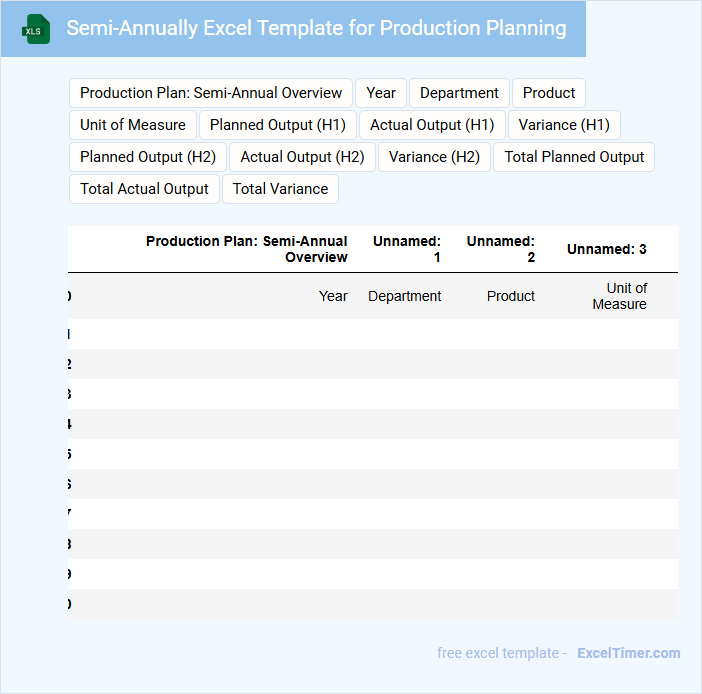Image resolution: width=702 pixels, height=694 pixels.
Task: Click the 'Unnamed: 1' table column header
Action: tap(407, 249)
